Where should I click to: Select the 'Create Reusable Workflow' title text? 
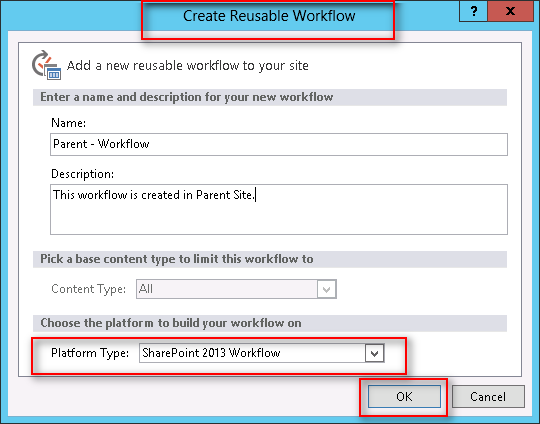pos(269,16)
